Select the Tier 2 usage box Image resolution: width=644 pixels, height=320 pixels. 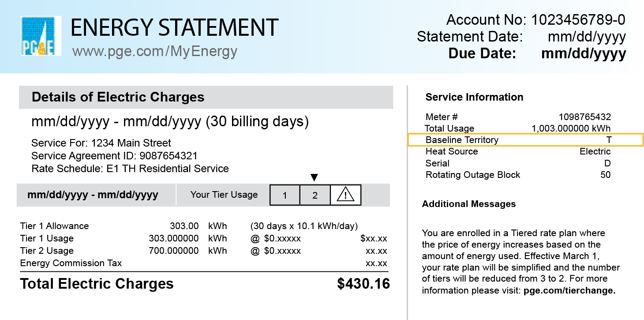315,195
